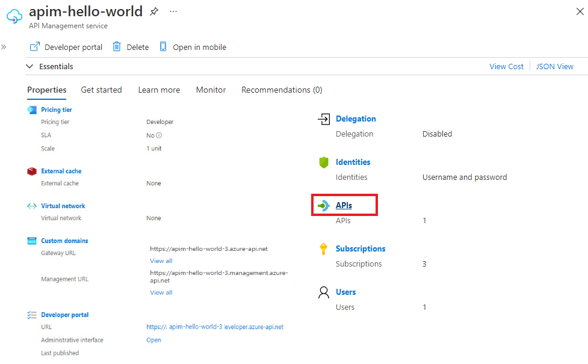The image size is (588, 364).
Task: Click the View Cost link
Action: point(506,67)
